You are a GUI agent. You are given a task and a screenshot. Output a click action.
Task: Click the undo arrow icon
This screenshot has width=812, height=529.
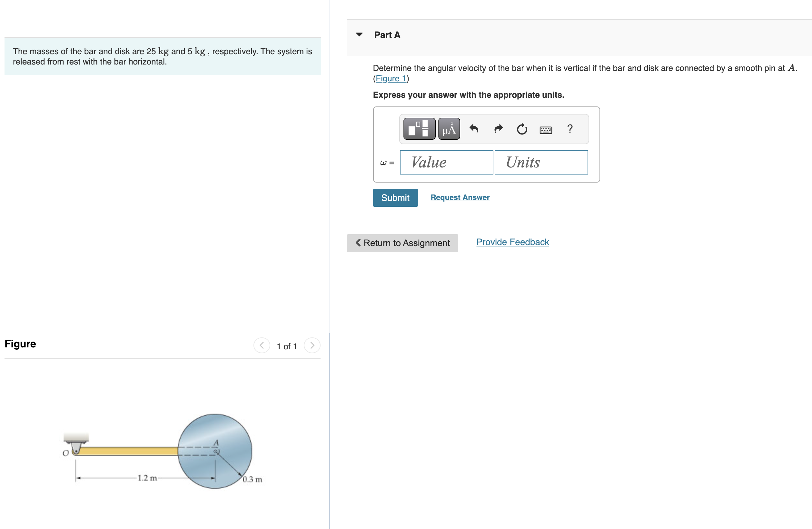pos(473,129)
